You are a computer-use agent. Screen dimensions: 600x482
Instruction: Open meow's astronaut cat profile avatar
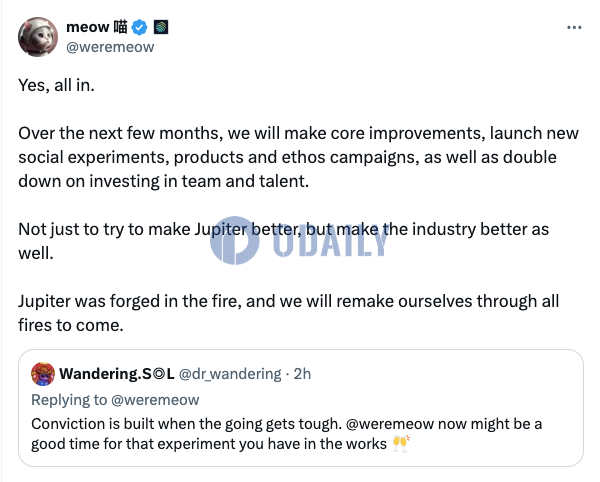pos(38,37)
